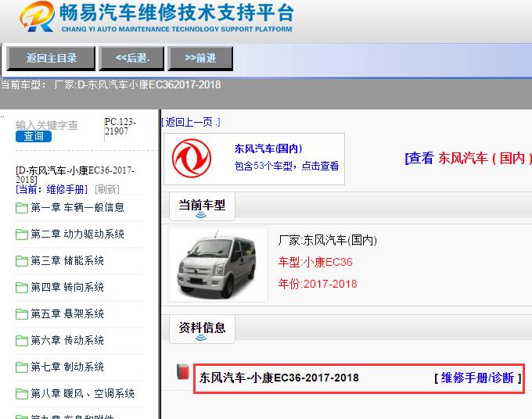Expand 第四章 转向系统 chapter
The height and width of the screenshot is (419, 532).
tap(67, 287)
